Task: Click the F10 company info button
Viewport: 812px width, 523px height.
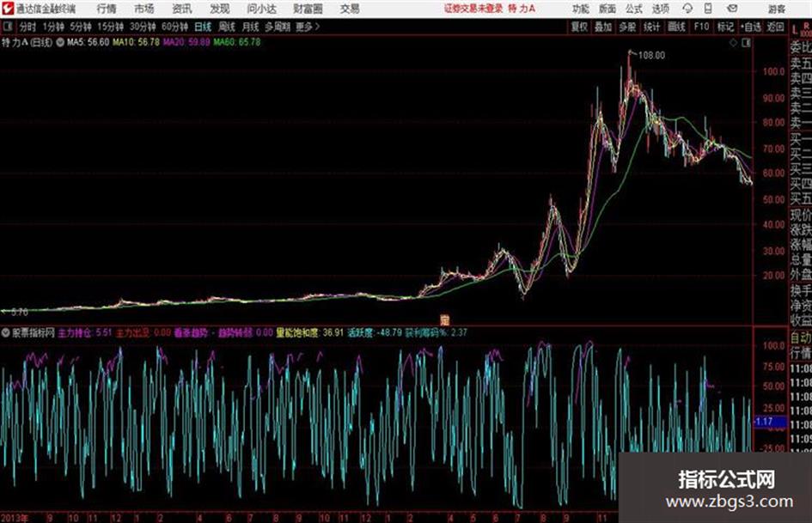Action: coord(701,27)
